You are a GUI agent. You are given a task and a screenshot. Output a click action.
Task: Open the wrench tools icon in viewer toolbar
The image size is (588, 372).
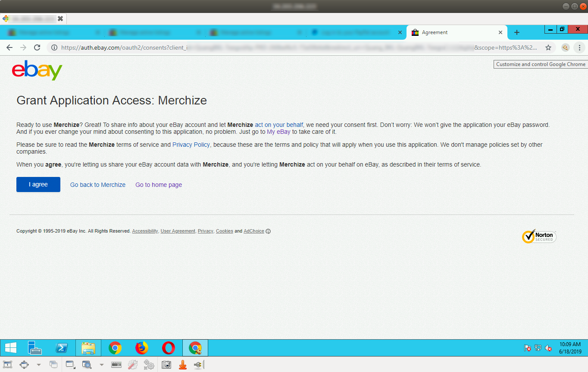(x=133, y=365)
